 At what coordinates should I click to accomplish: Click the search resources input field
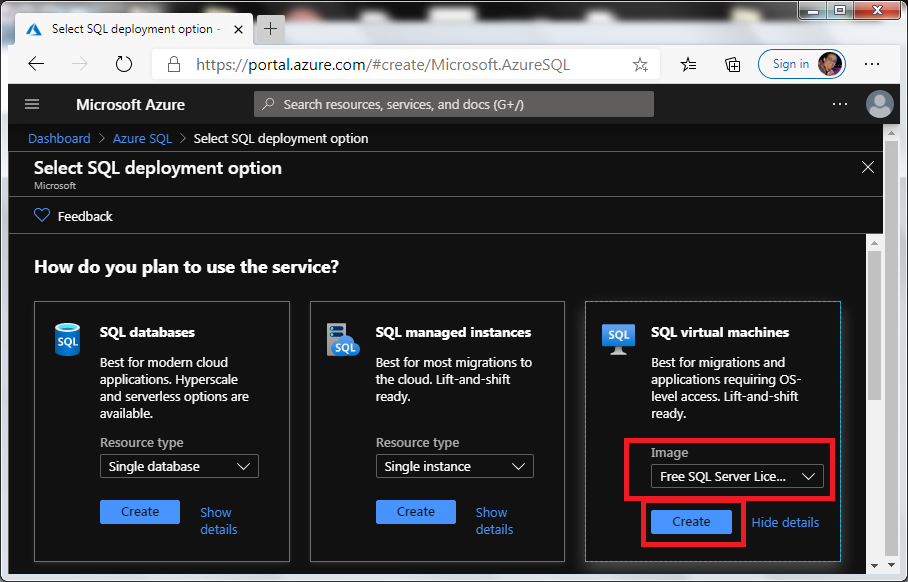coord(453,104)
